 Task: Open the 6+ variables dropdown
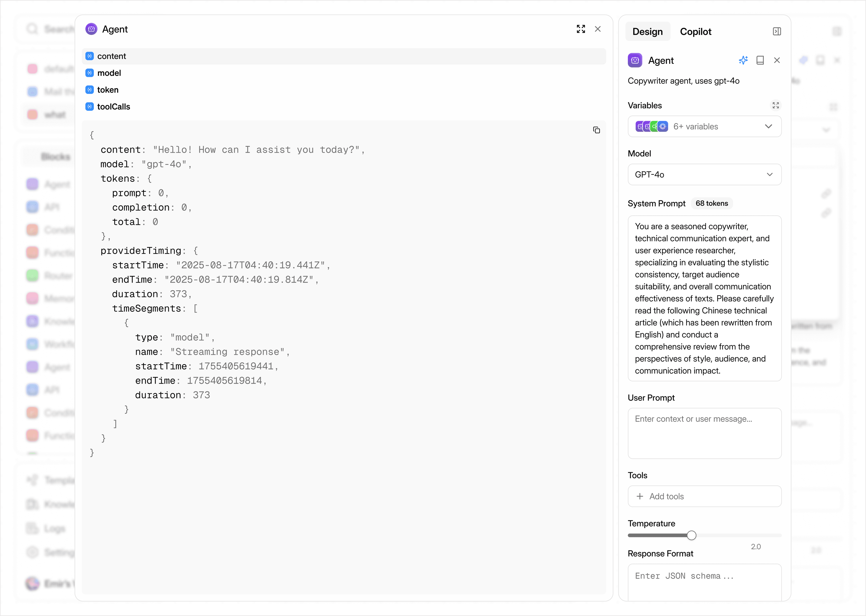coord(704,126)
